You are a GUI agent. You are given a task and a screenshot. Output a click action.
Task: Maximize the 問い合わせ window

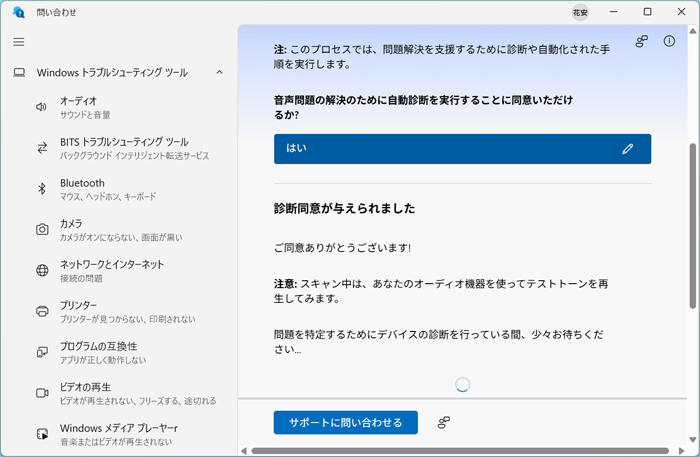(x=647, y=12)
